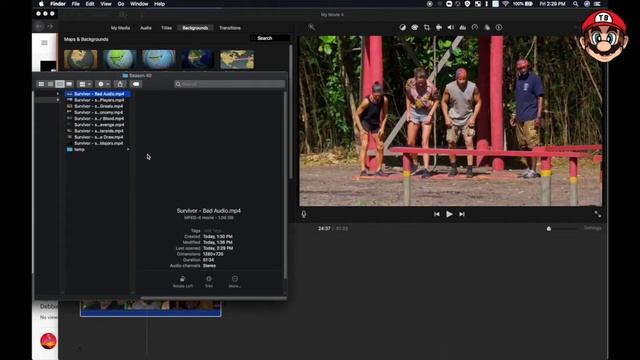Screen dimensions: 640x360
Task: Open Backgrounds tab in iMovie
Action: point(195,28)
